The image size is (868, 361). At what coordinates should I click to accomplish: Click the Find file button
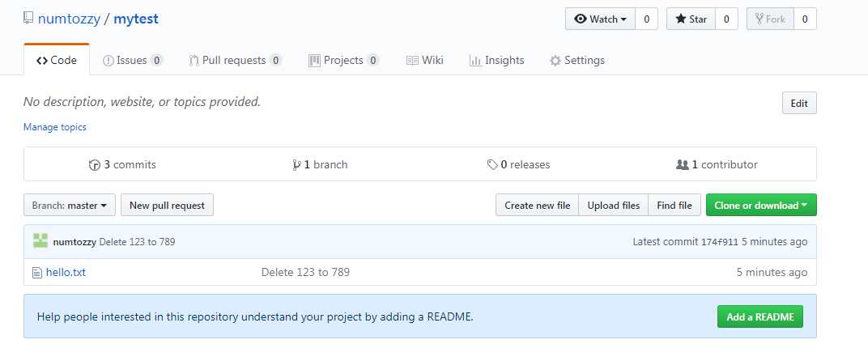click(674, 205)
